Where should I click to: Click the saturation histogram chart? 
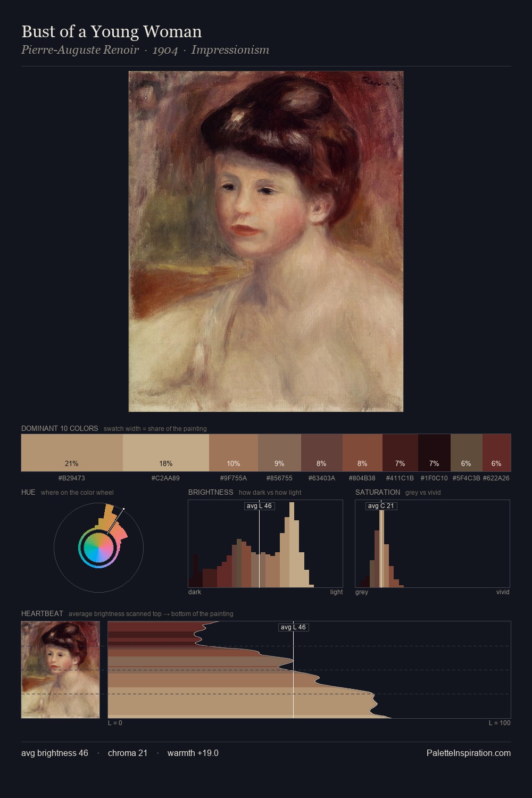click(x=433, y=544)
